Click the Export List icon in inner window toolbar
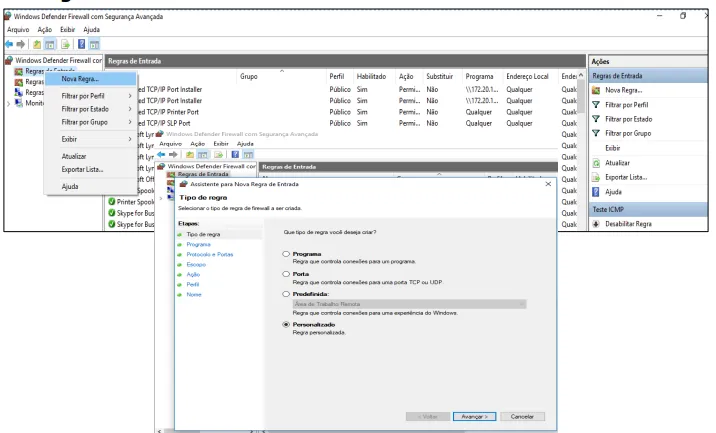The width and height of the screenshot is (716, 433). 219,154
